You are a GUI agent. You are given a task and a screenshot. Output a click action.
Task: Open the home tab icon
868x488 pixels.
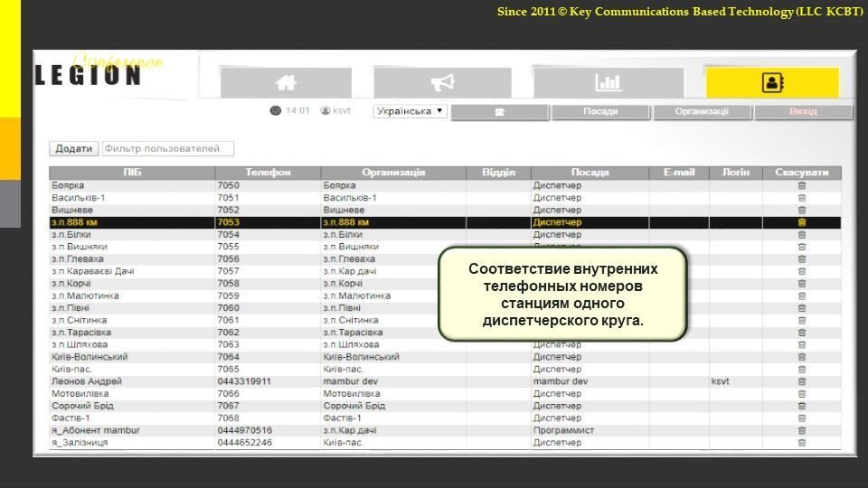click(286, 82)
